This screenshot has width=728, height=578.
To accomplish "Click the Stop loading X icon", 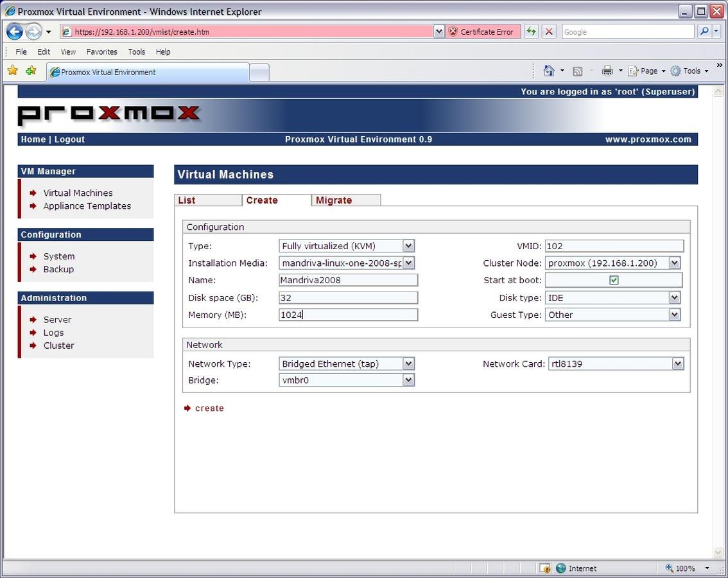I will (x=549, y=31).
